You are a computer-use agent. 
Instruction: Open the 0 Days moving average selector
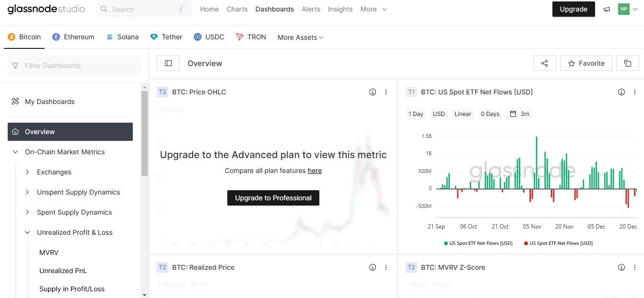click(x=490, y=114)
